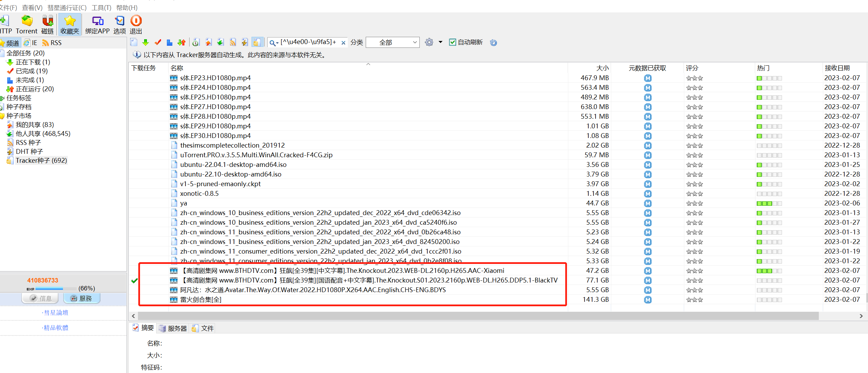Click the lightning DHT seed filter icon
The image size is (868, 373).
pos(245,42)
